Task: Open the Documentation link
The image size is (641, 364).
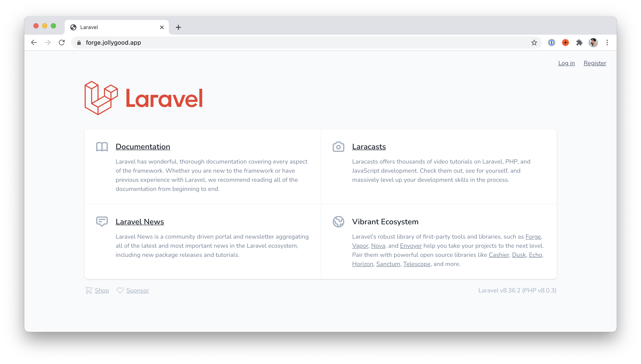Action: 143,147
